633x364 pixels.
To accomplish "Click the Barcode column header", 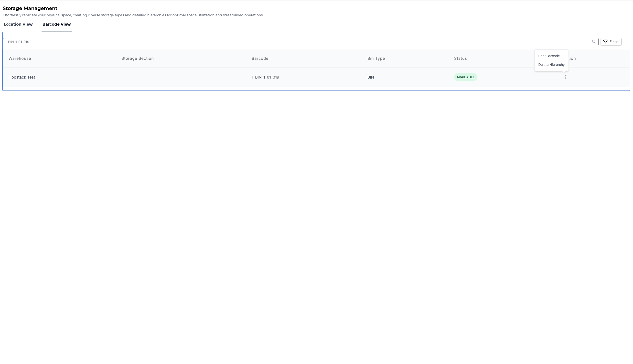I will (x=260, y=59).
